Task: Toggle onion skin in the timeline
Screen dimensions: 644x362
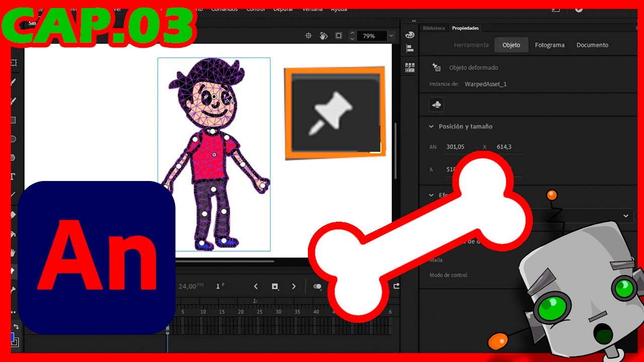Action: (x=317, y=286)
